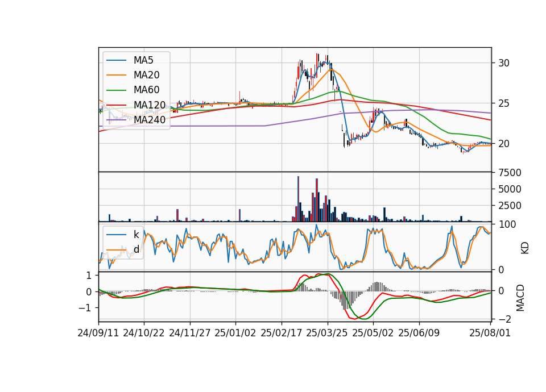546x392 pixels.
Task: Click the MA120 legend label
Action: (x=150, y=105)
